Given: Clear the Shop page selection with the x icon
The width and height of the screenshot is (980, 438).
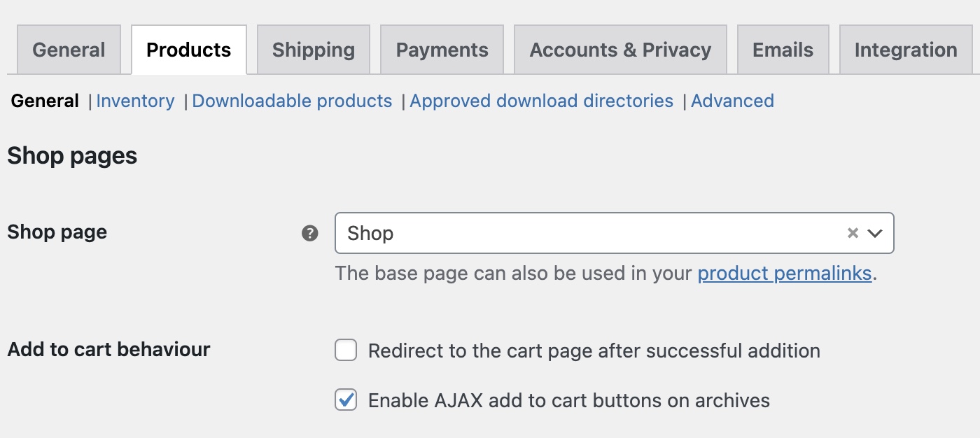Looking at the screenshot, I should tap(853, 233).
